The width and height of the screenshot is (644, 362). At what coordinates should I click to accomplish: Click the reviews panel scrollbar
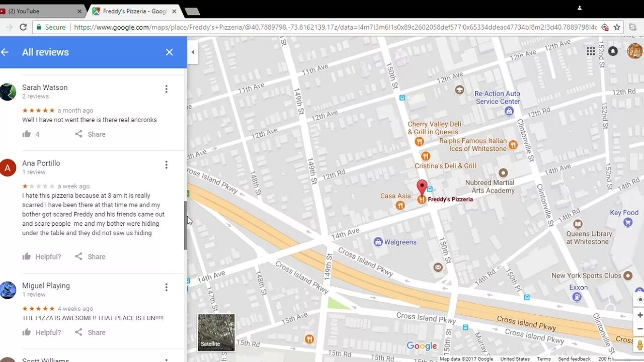coord(185,225)
